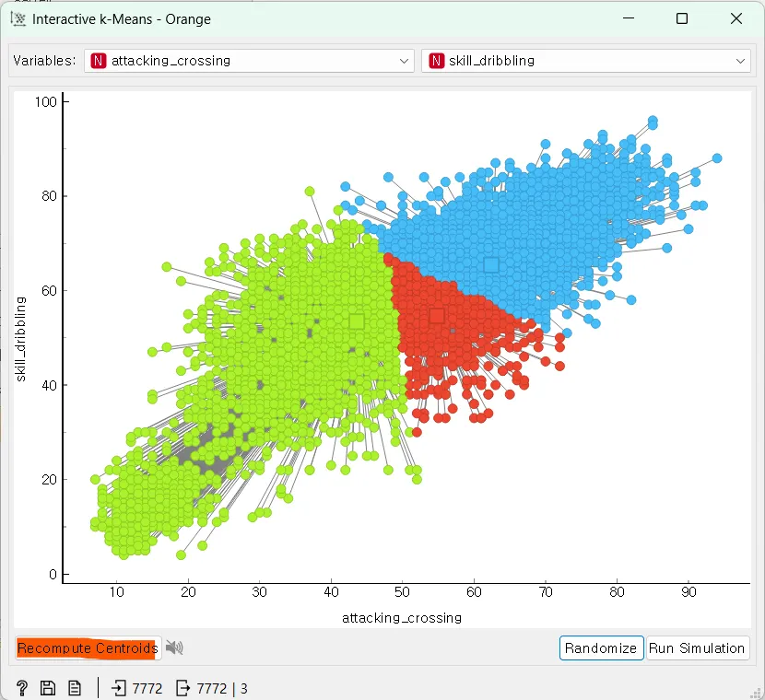Maximize the Interactive k-Means window
This screenshot has width=765, height=700.
(x=682, y=18)
